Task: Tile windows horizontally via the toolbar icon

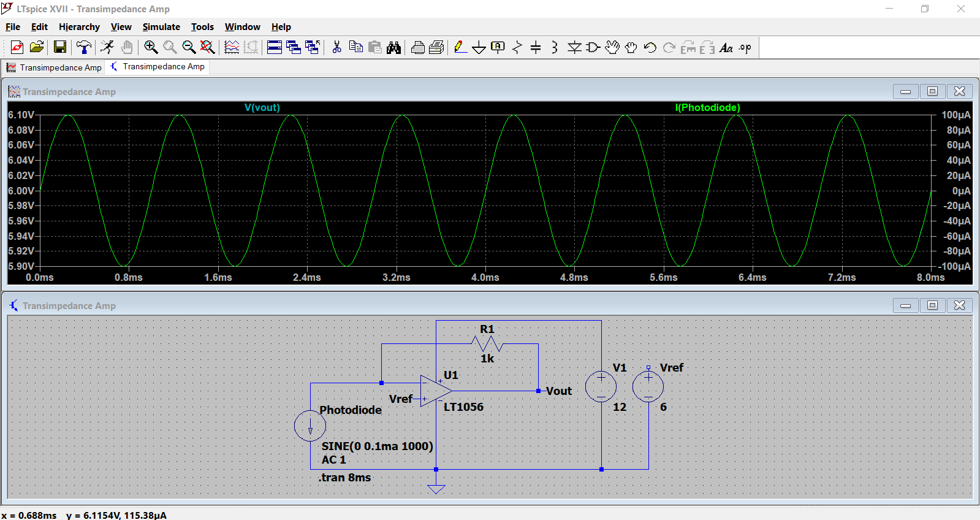Action: pos(275,47)
